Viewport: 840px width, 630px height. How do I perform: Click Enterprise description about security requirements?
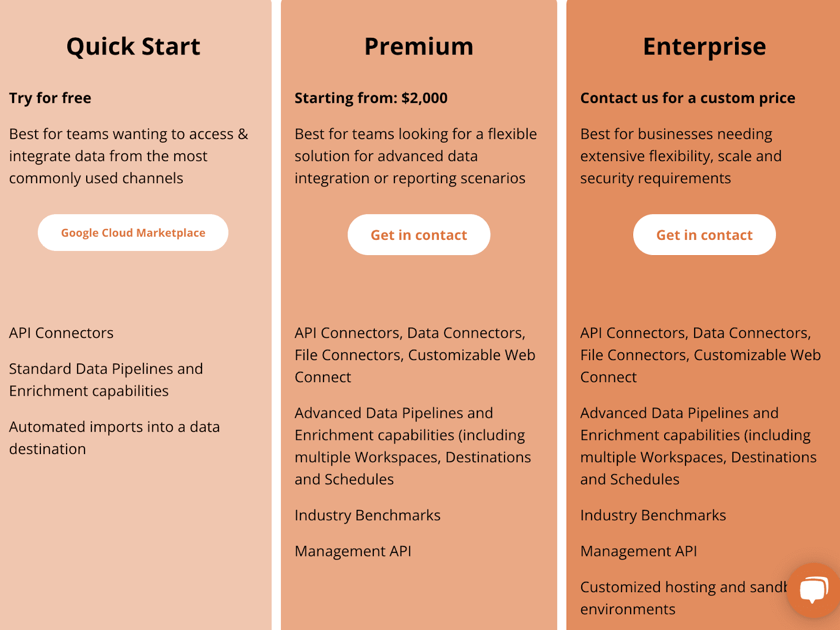(681, 156)
